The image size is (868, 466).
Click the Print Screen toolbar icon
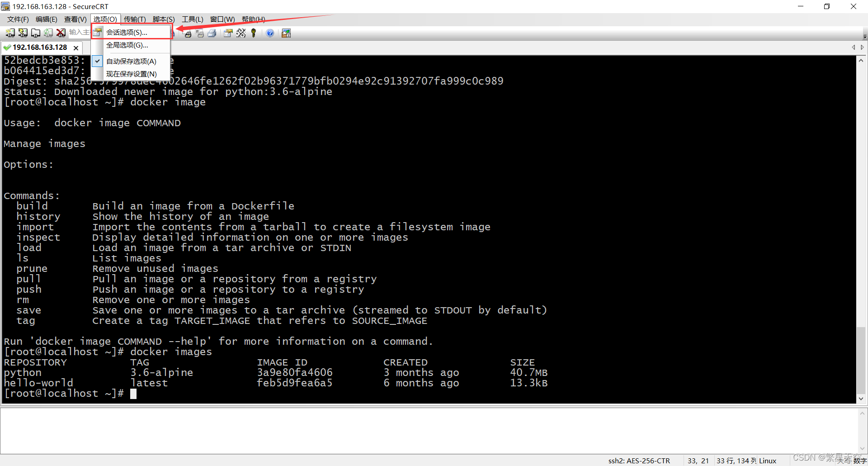click(188, 33)
